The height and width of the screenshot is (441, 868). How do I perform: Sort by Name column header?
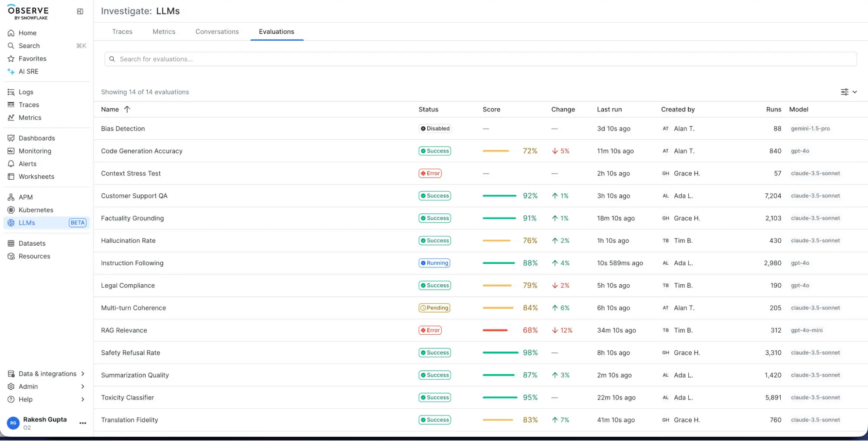tap(116, 109)
